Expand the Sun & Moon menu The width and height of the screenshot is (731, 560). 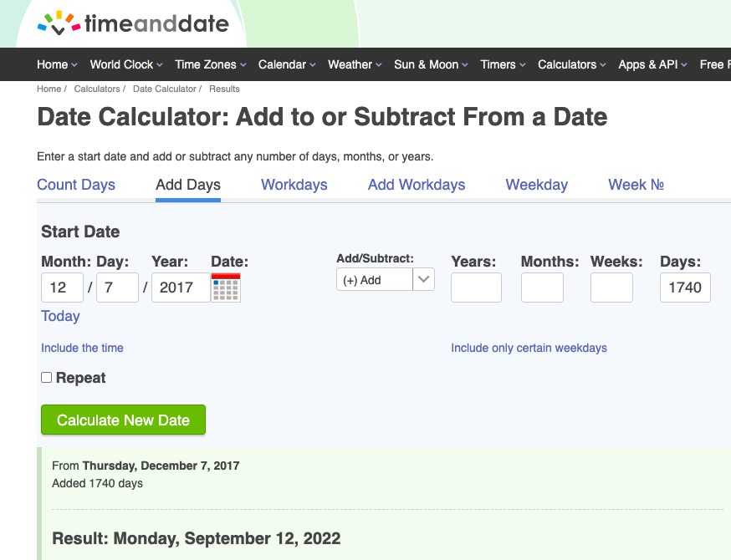431,64
